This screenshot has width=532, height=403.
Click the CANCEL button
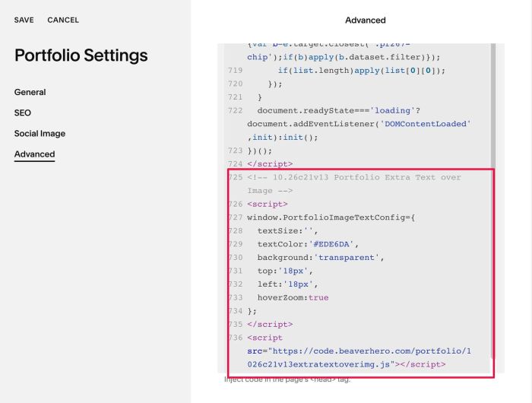point(63,20)
